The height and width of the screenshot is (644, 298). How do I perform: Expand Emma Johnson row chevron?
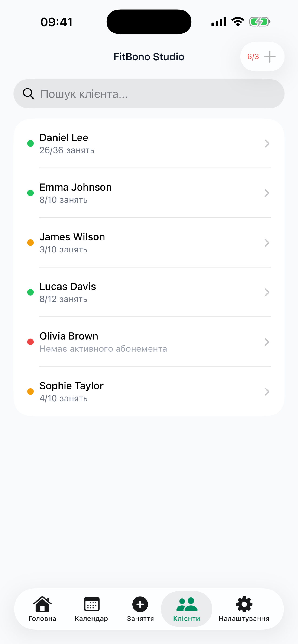[267, 193]
